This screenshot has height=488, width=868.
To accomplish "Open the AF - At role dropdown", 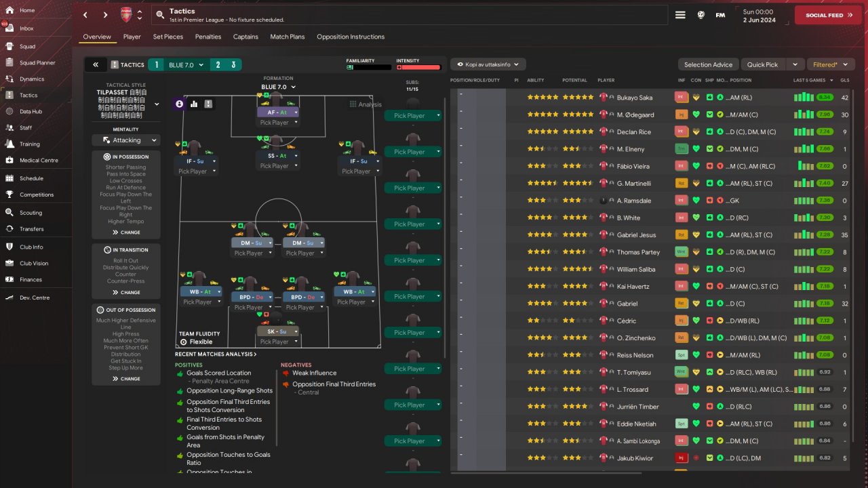I will (278, 113).
